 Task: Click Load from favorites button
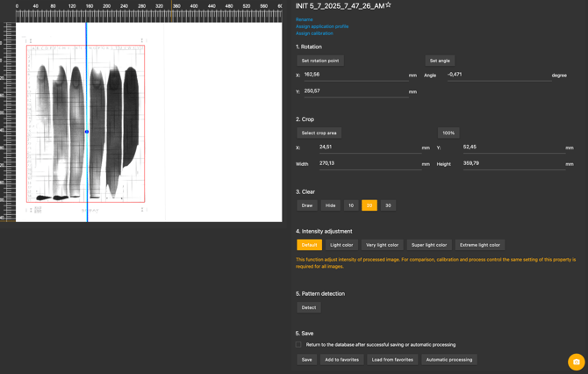392,359
